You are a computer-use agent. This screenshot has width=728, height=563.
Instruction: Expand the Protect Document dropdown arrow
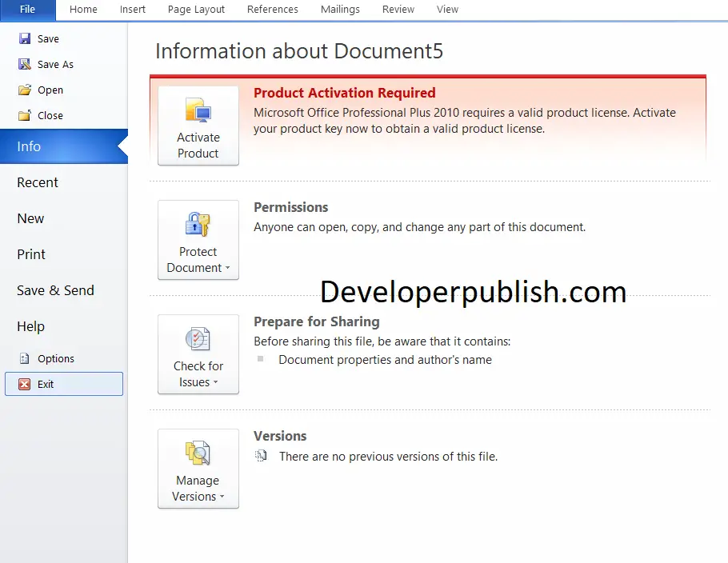pyautogui.click(x=227, y=268)
